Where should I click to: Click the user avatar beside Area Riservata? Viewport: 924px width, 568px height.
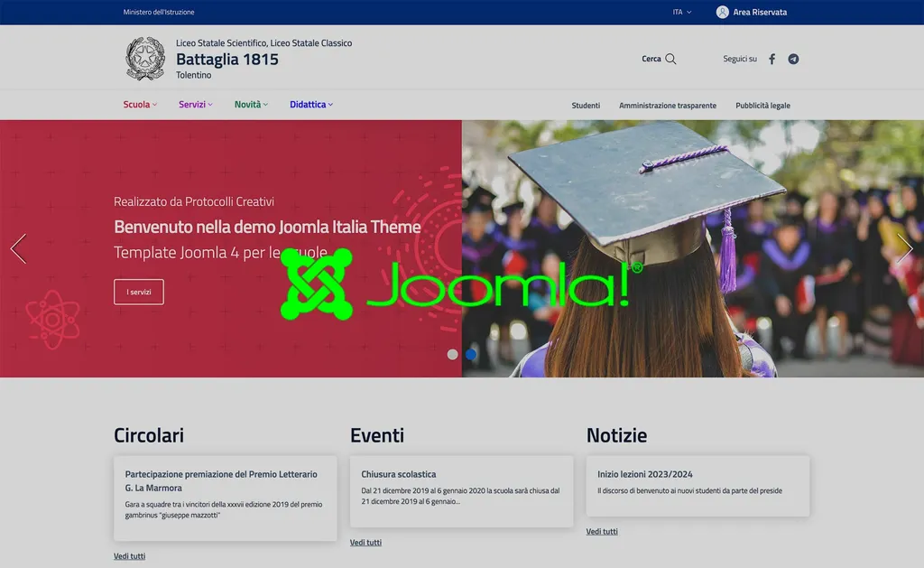[722, 12]
